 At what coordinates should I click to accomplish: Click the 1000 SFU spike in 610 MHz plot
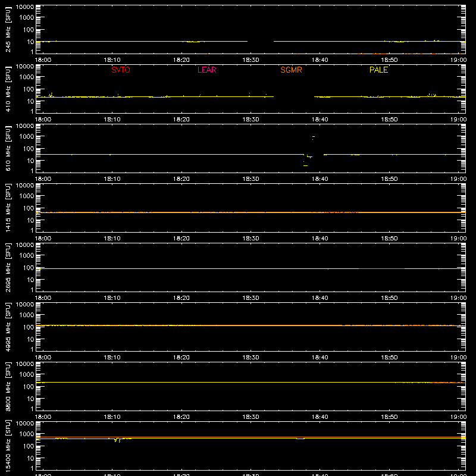point(314,137)
